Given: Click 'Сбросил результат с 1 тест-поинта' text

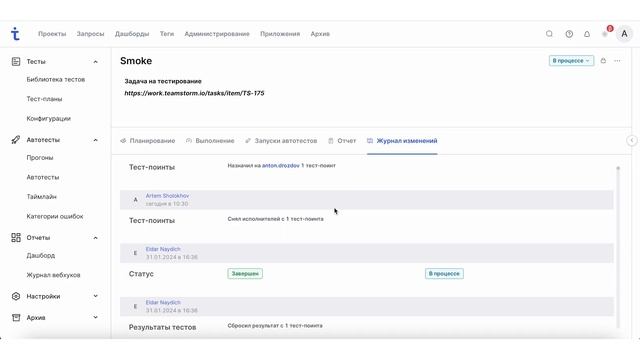Looking at the screenshot, I should click(275, 326).
